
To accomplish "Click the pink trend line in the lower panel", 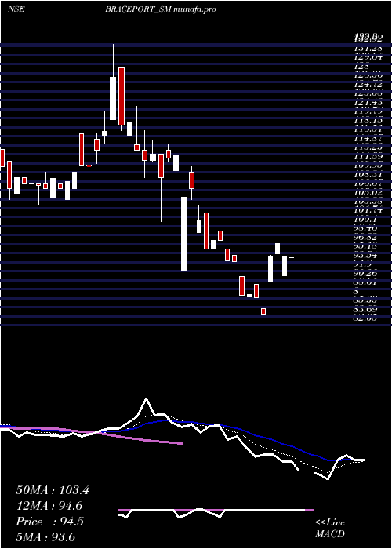I will 91,434.
